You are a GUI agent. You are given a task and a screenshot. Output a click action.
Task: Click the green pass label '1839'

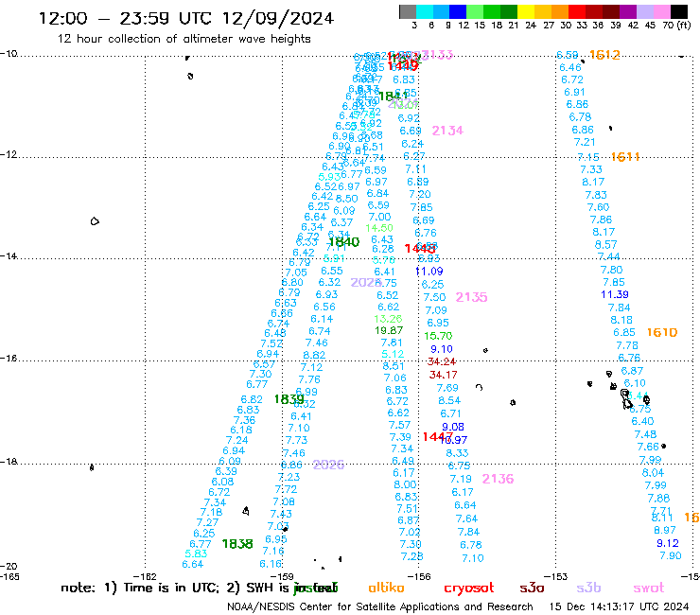tap(289, 399)
